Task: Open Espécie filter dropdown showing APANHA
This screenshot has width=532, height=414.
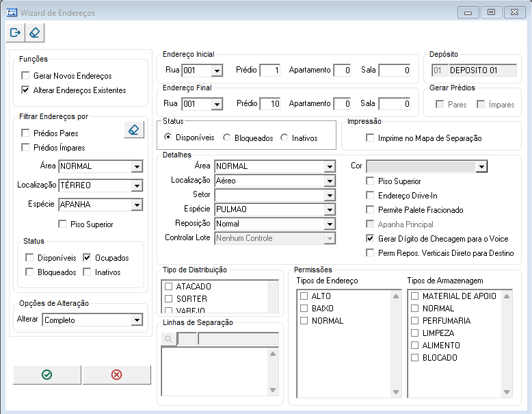Action: click(x=137, y=205)
